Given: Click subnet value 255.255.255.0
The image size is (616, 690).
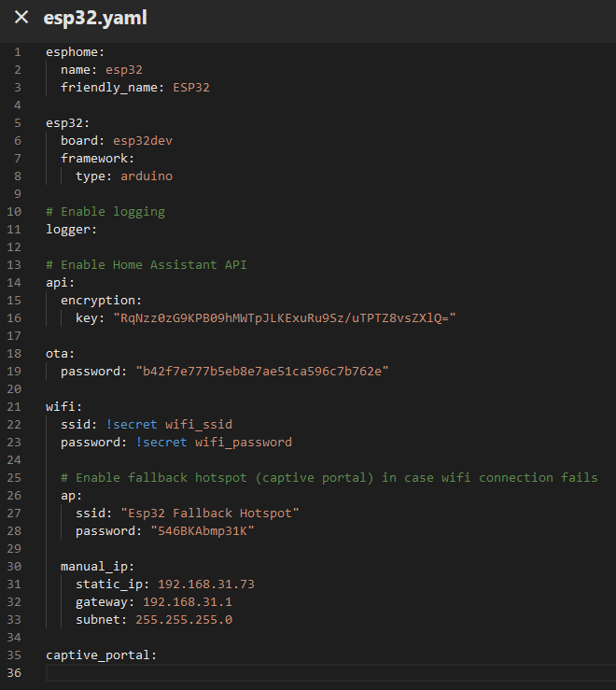Looking at the screenshot, I should 184,620.
